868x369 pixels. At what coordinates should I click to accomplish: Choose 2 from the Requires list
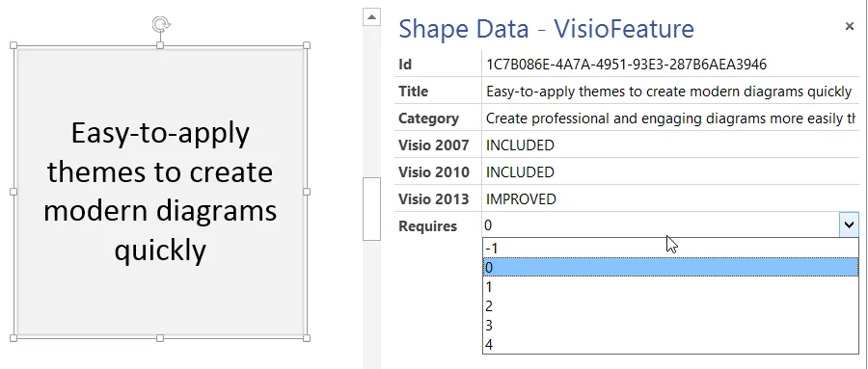[670, 306]
